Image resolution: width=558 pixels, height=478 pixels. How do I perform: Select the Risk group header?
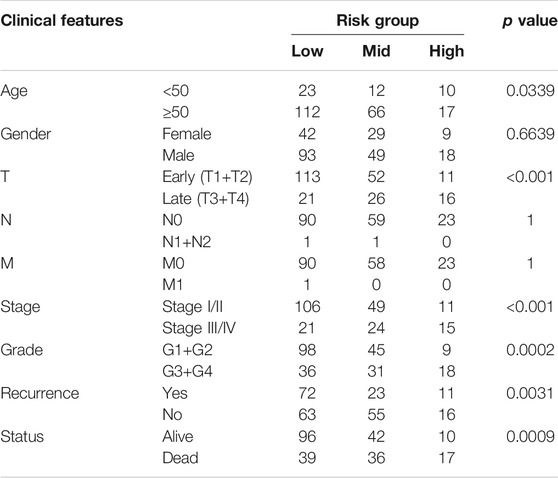click(378, 21)
